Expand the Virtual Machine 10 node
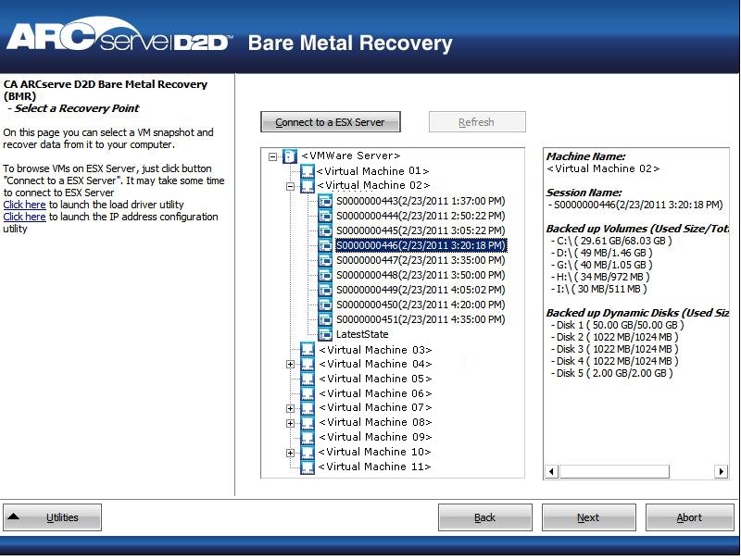Image resolution: width=741 pixels, height=560 pixels. (290, 453)
